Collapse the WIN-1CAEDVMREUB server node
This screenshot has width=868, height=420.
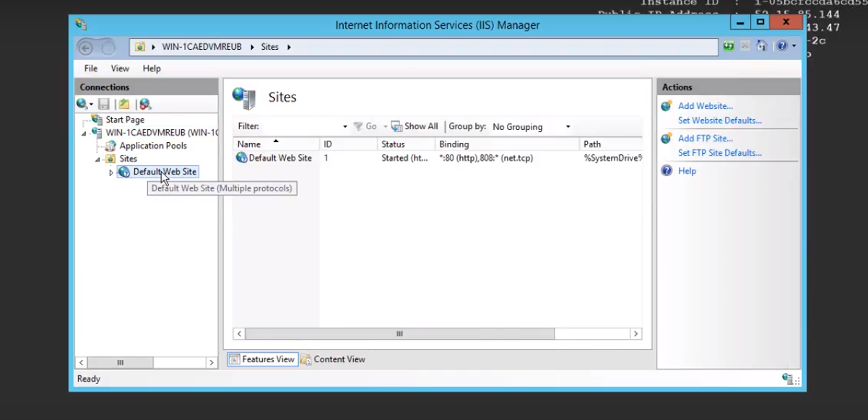coord(84,134)
